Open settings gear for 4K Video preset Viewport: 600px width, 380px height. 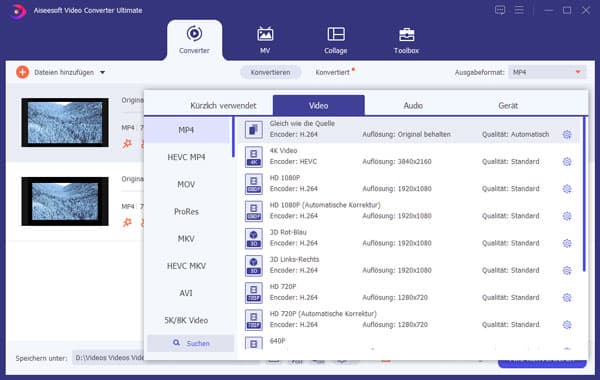567,161
